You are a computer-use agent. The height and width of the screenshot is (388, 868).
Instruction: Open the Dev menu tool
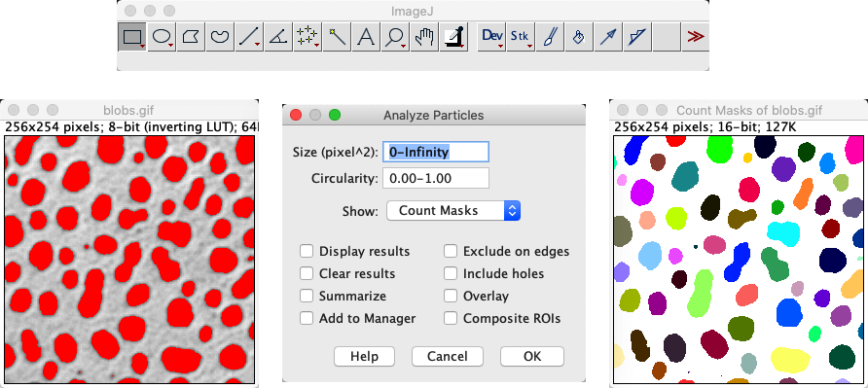point(491,37)
